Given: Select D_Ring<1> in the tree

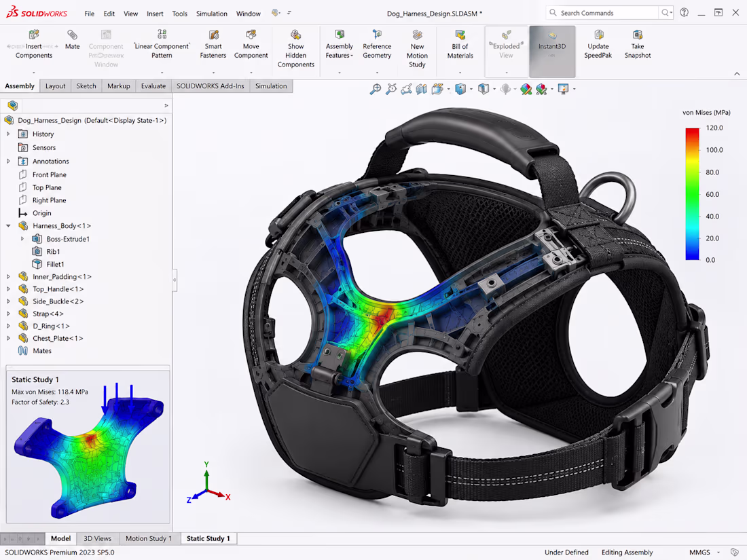Looking at the screenshot, I should [51, 326].
